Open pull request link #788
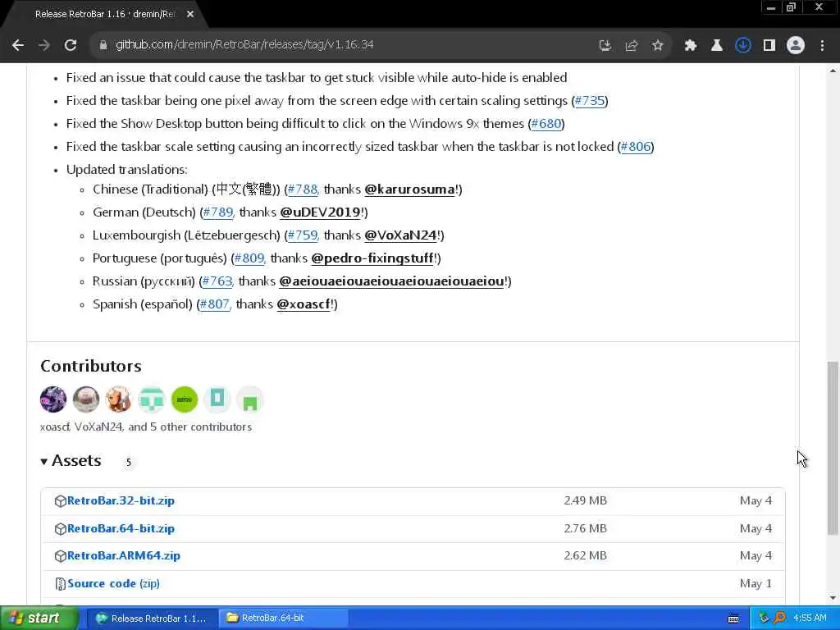 tap(303, 189)
